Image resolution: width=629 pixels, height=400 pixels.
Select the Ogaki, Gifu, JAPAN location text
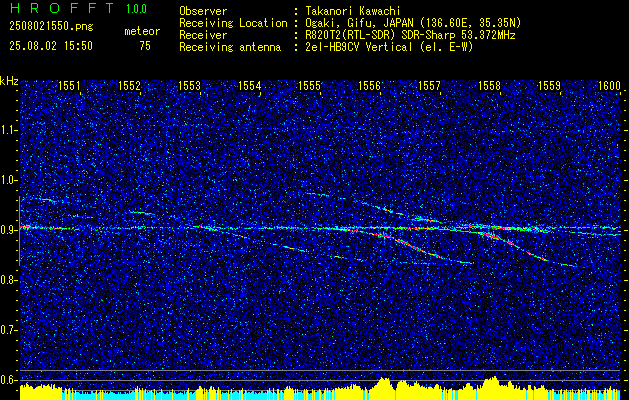413,23
